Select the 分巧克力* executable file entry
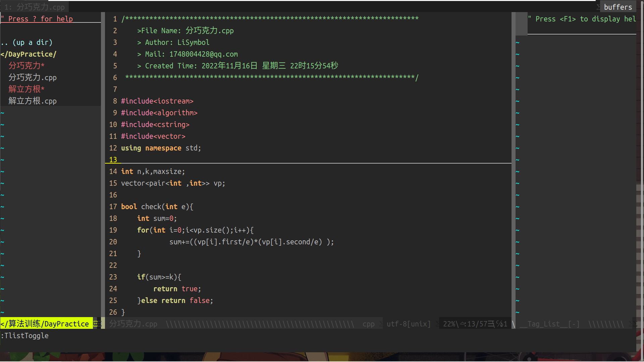Screen dimensions: 644x362 click(x=26, y=66)
